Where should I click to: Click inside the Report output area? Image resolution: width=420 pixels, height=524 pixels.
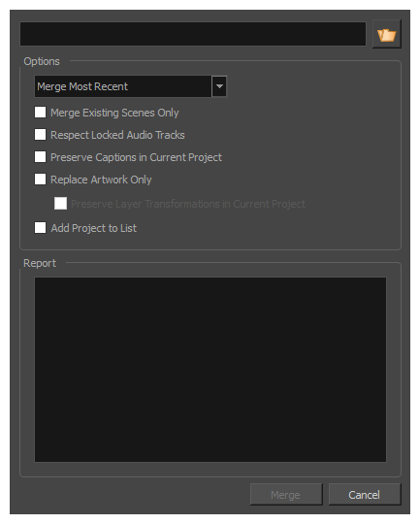coord(210,370)
